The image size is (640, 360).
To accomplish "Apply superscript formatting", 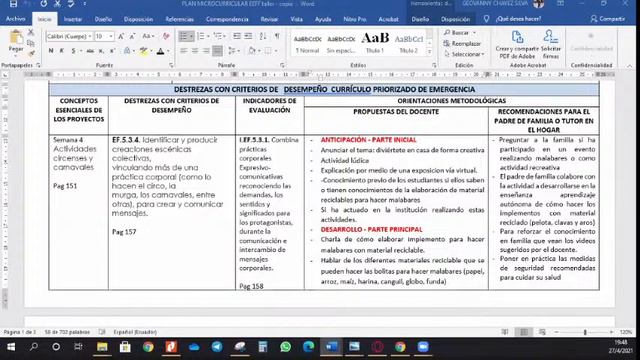I will [112, 51].
